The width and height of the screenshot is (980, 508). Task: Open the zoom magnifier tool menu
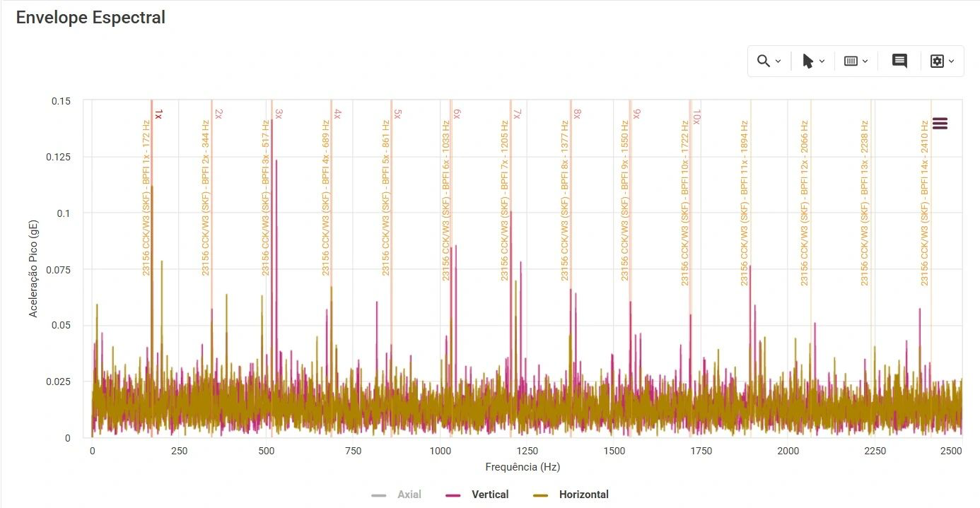769,61
